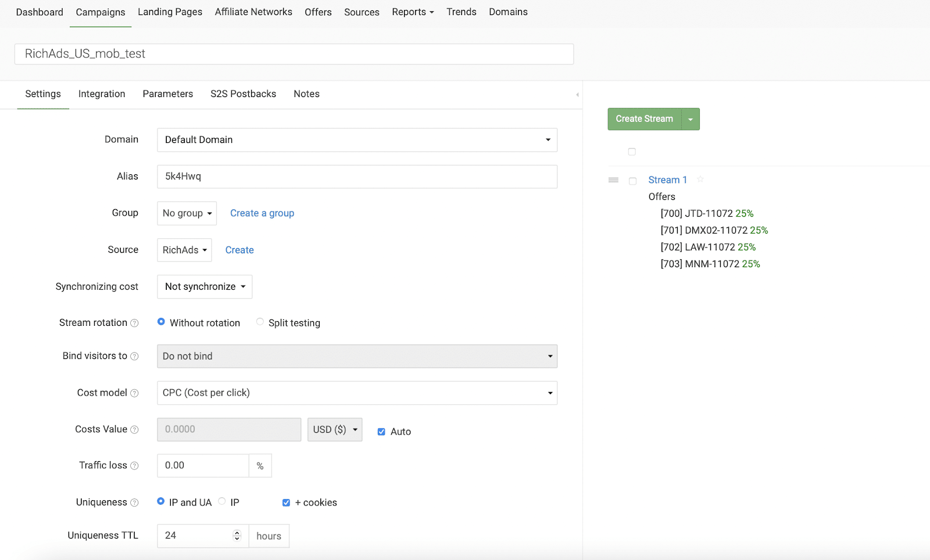Click the Costs Value help icon
This screenshot has width=930, height=560.
click(134, 430)
